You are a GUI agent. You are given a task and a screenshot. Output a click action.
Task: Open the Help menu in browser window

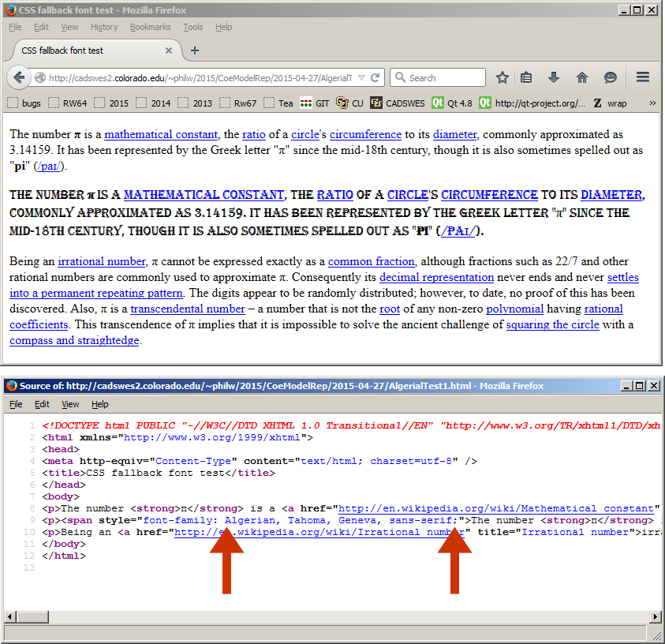tap(223, 27)
